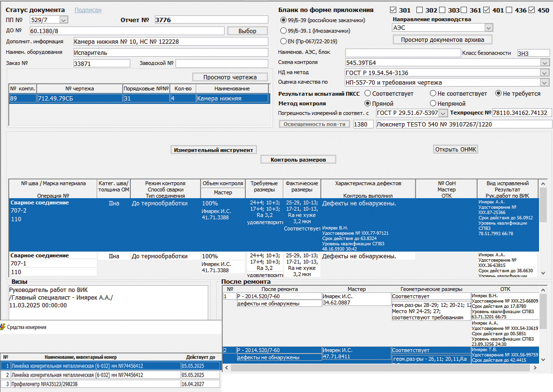Select the EN (Пр-067/22-2019) radio option
This screenshot has width=553, height=392.
(283, 41)
